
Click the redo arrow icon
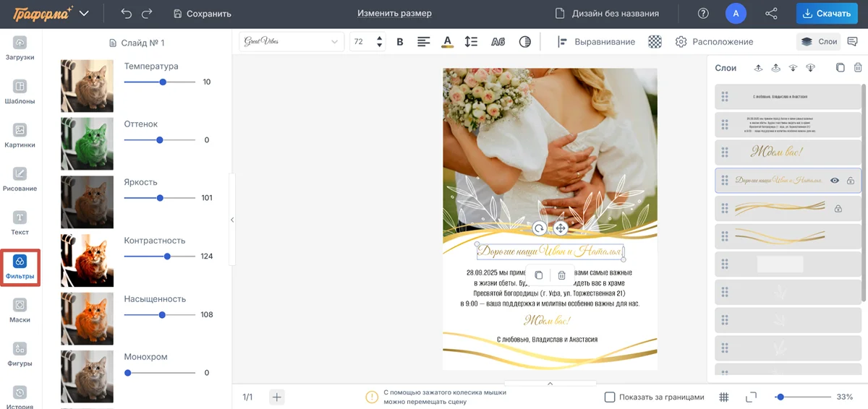[148, 13]
